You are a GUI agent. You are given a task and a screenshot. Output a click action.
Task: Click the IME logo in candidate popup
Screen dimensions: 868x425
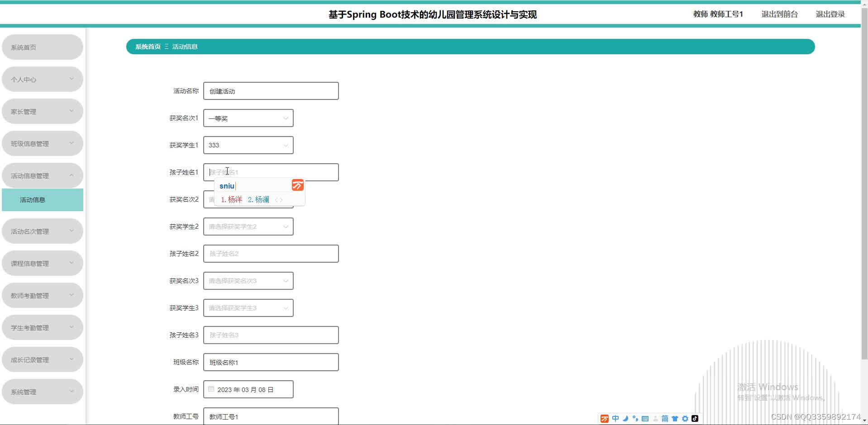coord(297,185)
